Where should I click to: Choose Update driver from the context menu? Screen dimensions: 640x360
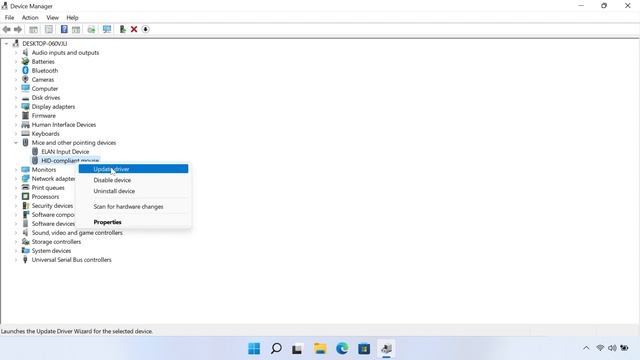pyautogui.click(x=133, y=169)
